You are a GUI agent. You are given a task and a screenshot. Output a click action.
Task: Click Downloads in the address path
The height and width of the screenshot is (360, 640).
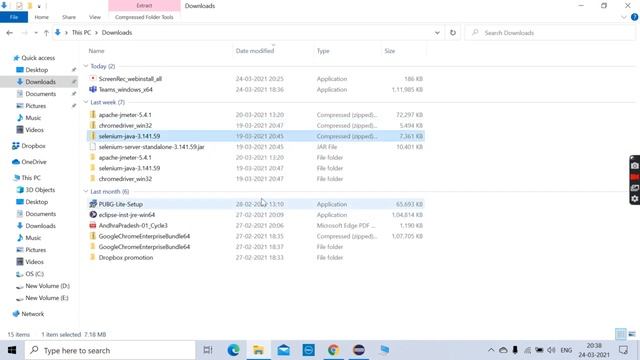(117, 33)
